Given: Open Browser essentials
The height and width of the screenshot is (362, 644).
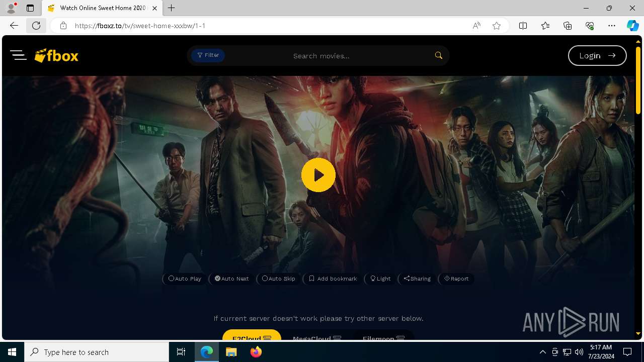Looking at the screenshot, I should tap(590, 26).
